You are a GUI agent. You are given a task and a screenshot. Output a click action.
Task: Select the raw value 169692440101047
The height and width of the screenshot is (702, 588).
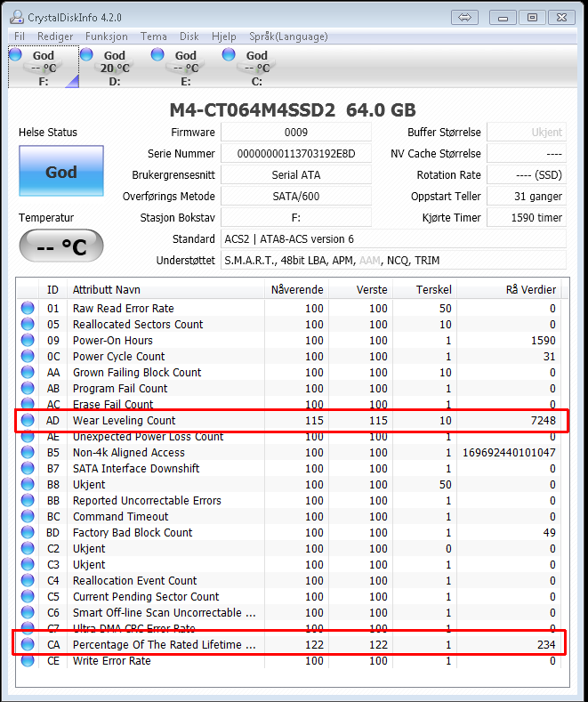tap(509, 452)
